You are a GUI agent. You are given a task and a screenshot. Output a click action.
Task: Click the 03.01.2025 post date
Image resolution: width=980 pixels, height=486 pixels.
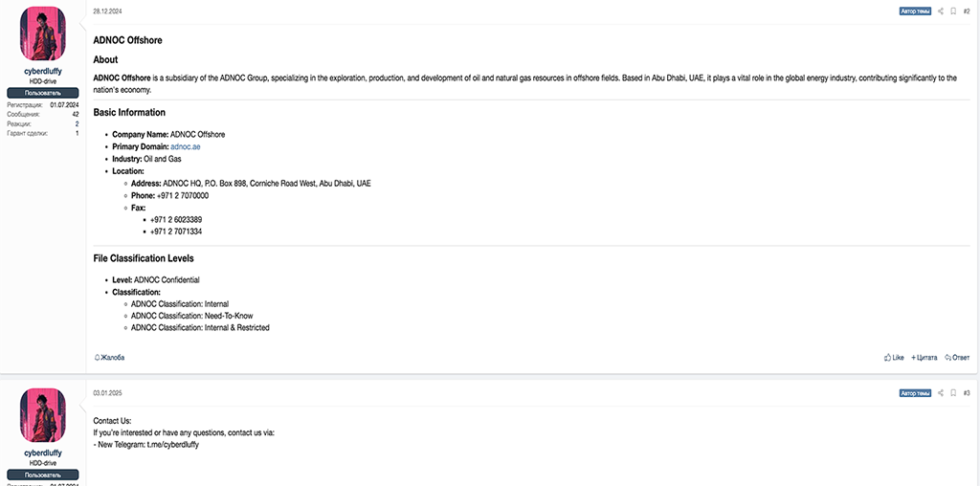tap(107, 393)
